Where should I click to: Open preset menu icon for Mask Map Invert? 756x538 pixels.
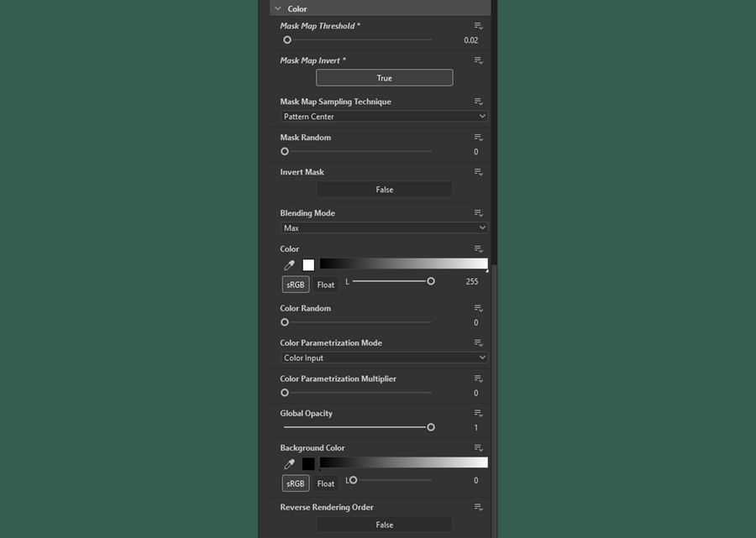pos(478,60)
